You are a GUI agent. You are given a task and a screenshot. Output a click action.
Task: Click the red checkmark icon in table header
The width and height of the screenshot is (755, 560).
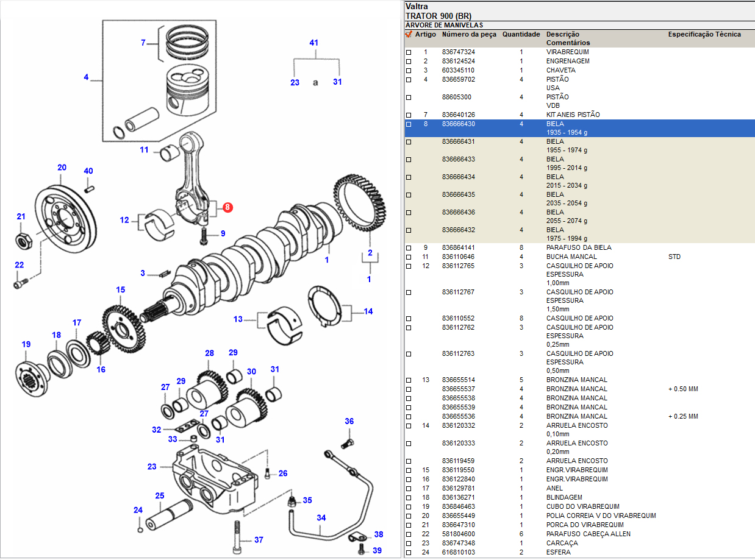coord(409,35)
